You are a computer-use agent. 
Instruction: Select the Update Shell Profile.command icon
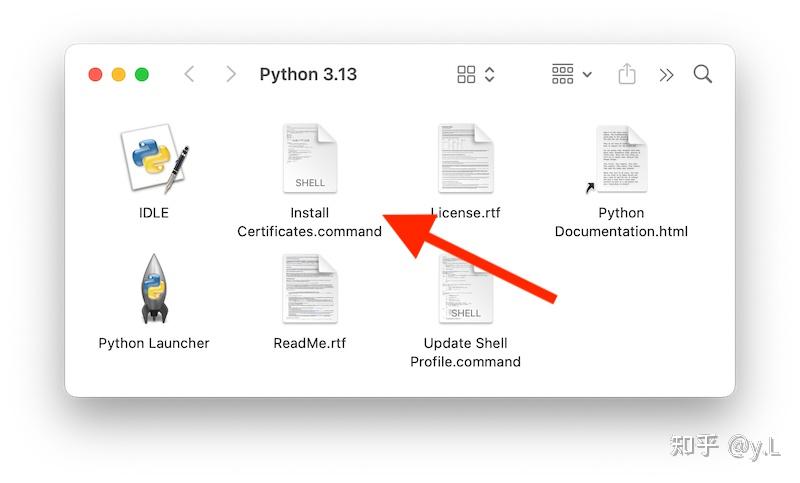pyautogui.click(x=465, y=289)
